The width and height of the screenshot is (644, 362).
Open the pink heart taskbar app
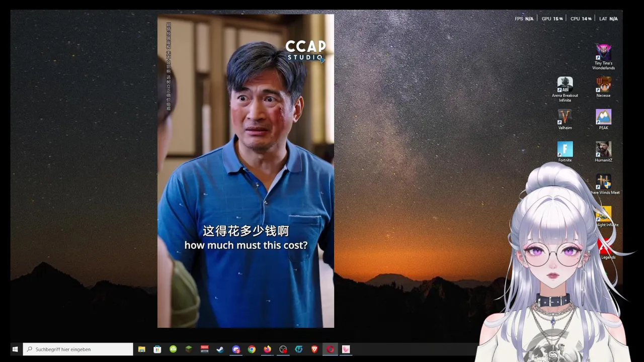[346, 349]
